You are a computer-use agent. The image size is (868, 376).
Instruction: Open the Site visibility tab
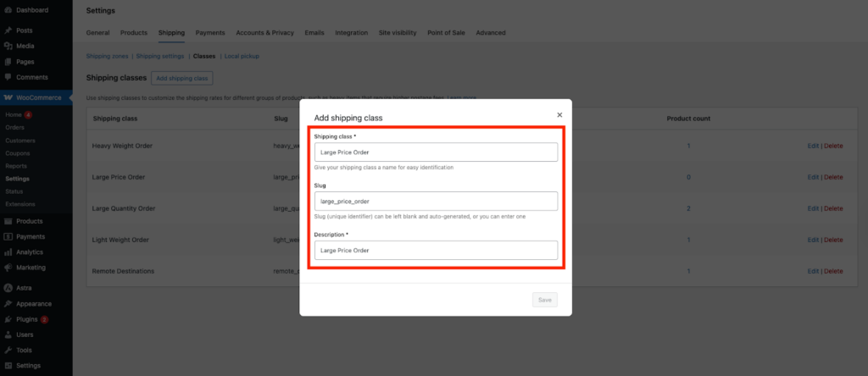click(398, 33)
